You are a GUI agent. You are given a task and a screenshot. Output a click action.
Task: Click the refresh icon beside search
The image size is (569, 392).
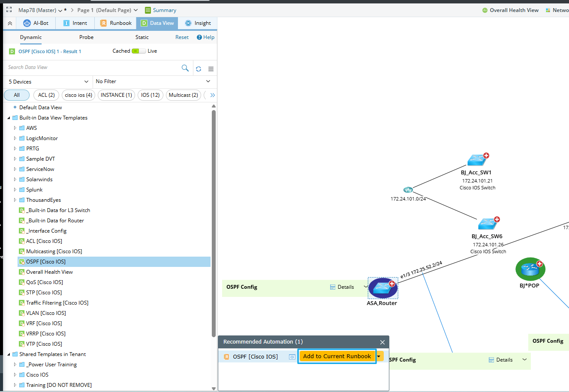click(199, 69)
